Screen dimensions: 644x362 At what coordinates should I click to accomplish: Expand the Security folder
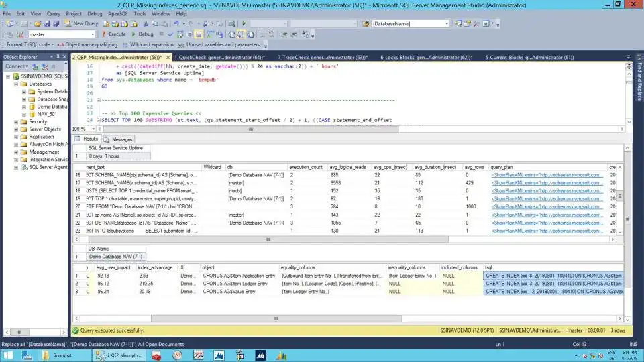coord(16,122)
